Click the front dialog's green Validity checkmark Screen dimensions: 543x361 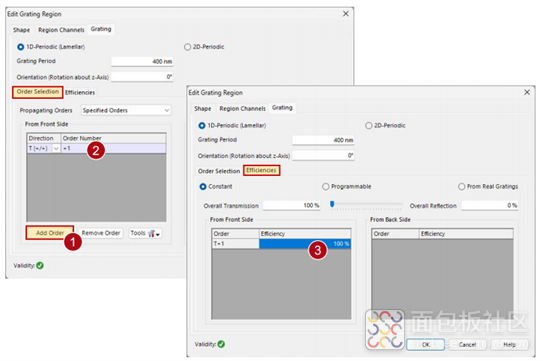click(221, 344)
